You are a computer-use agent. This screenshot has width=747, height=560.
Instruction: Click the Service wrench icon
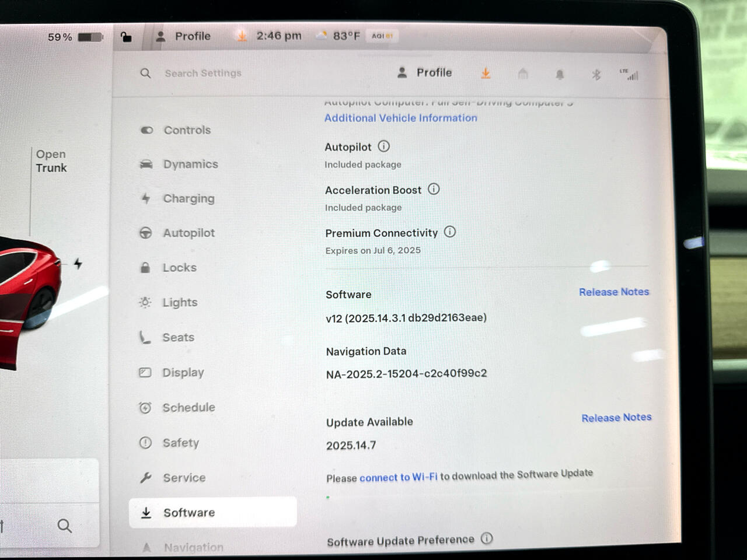(146, 478)
